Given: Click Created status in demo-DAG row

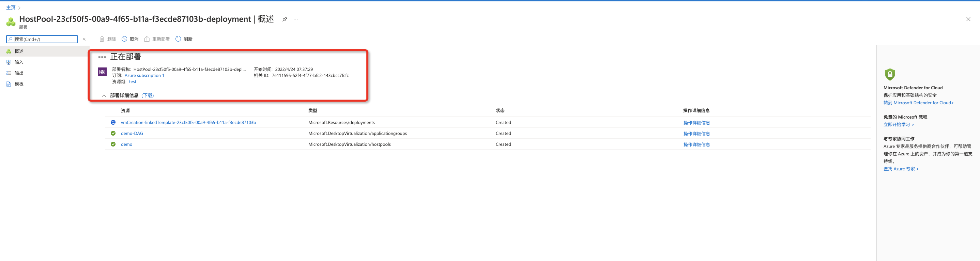Looking at the screenshot, I should coord(503,133).
